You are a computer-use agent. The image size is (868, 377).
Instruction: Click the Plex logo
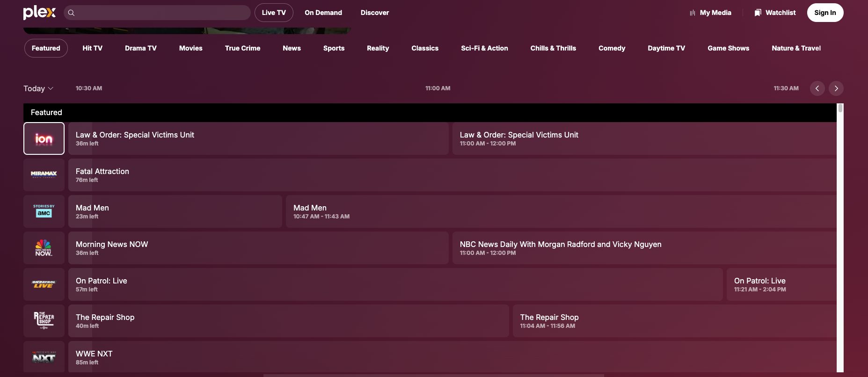tap(39, 13)
